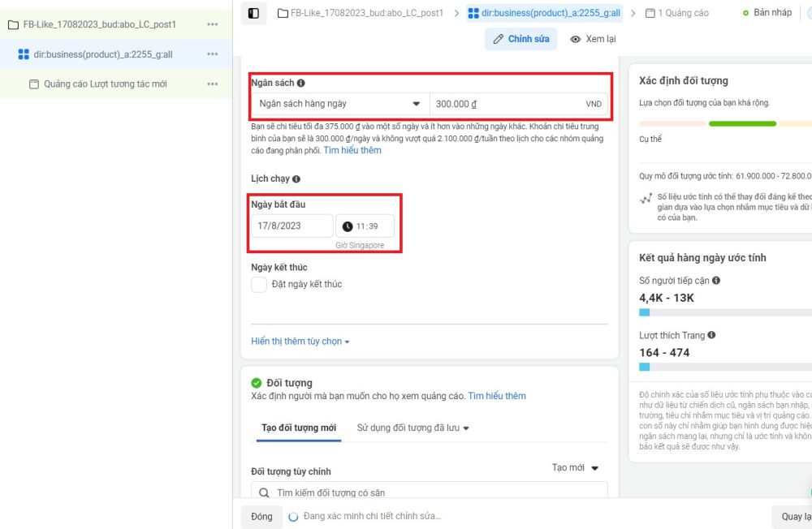Click the green Đối tượng checkmark icon

coord(257,383)
